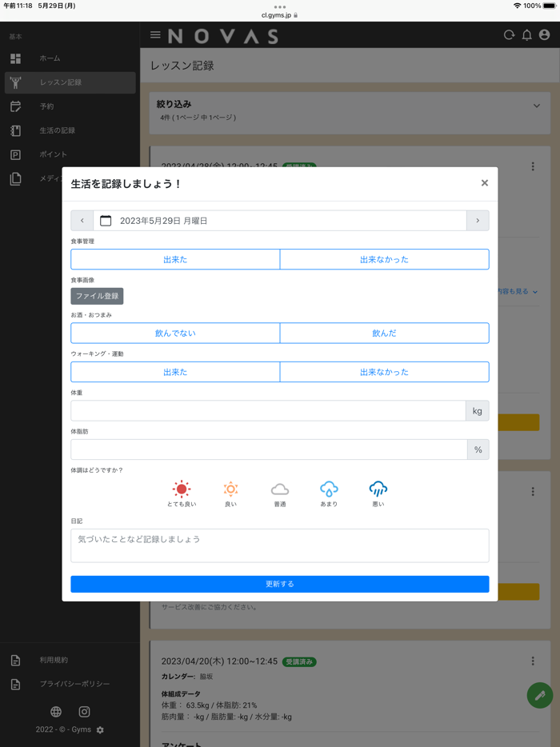Select the あまり rain drop cloud icon
The image size is (560, 747).
click(x=329, y=489)
